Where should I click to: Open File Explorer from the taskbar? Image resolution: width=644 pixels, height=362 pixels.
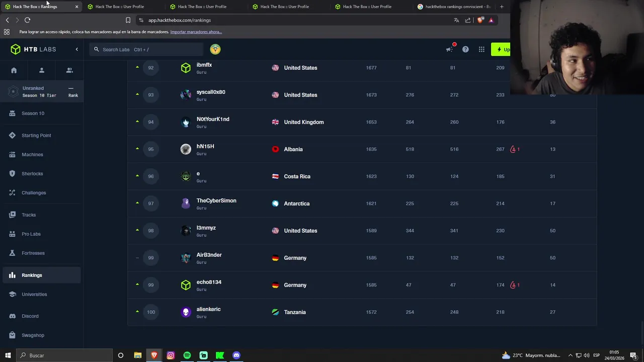[x=138, y=355]
